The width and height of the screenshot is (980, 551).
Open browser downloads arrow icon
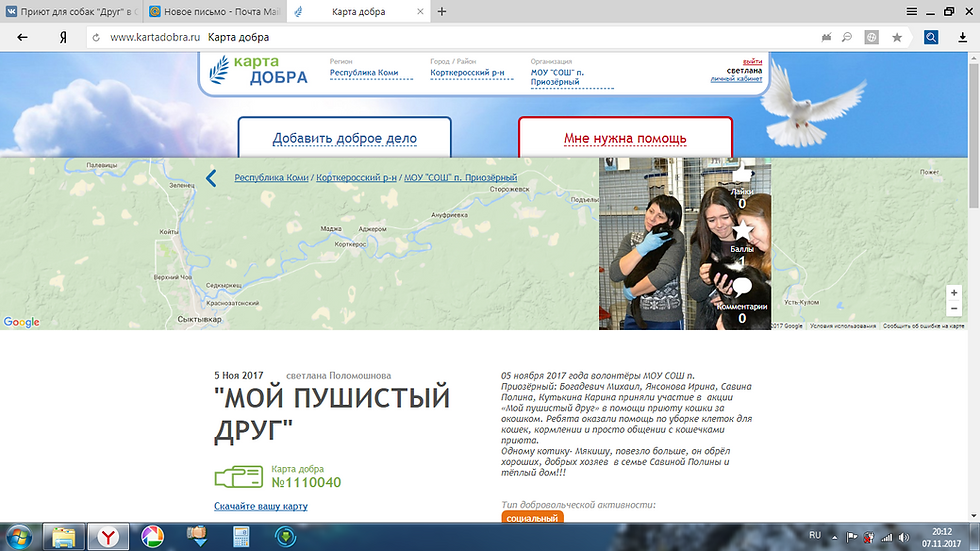click(x=962, y=37)
